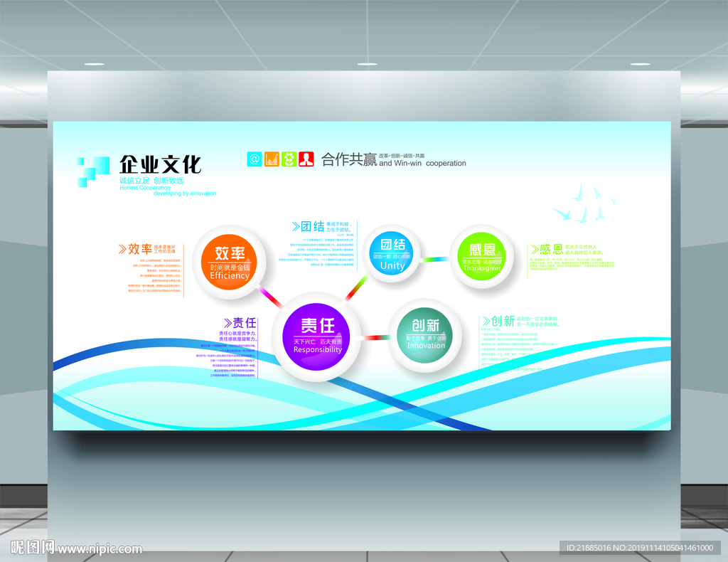Select the orange line chart icon

click(x=272, y=159)
